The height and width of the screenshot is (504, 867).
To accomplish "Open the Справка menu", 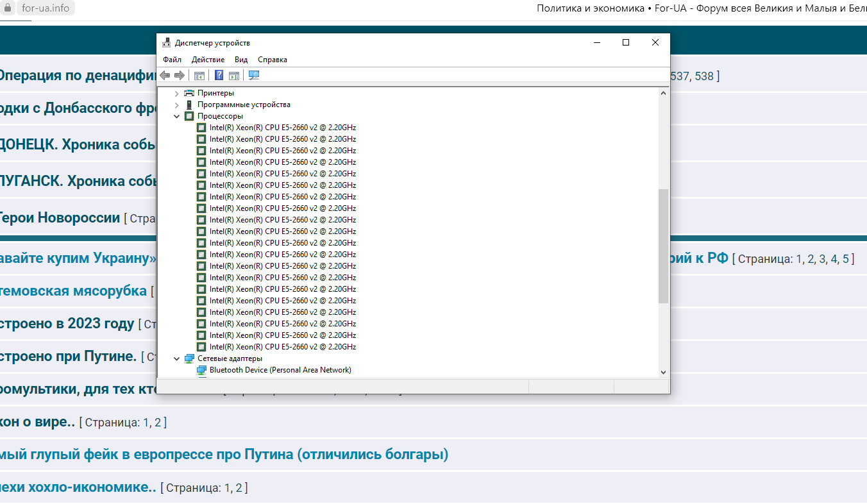I will pyautogui.click(x=273, y=60).
